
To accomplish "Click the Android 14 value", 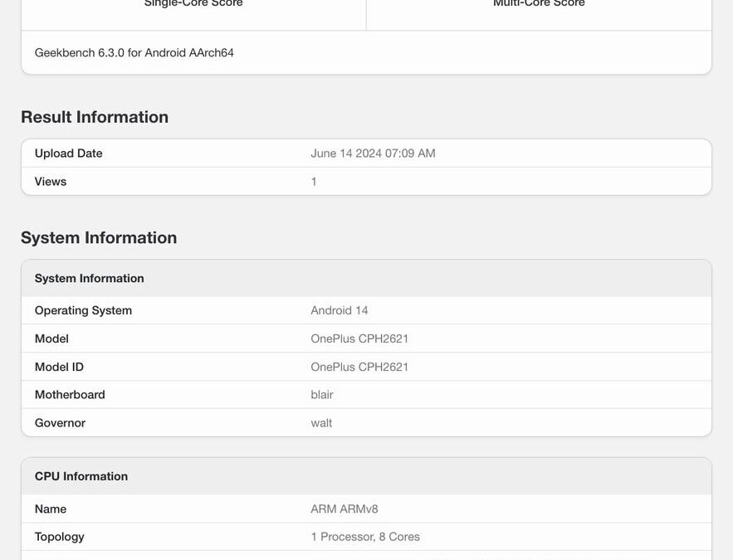I will 339,310.
